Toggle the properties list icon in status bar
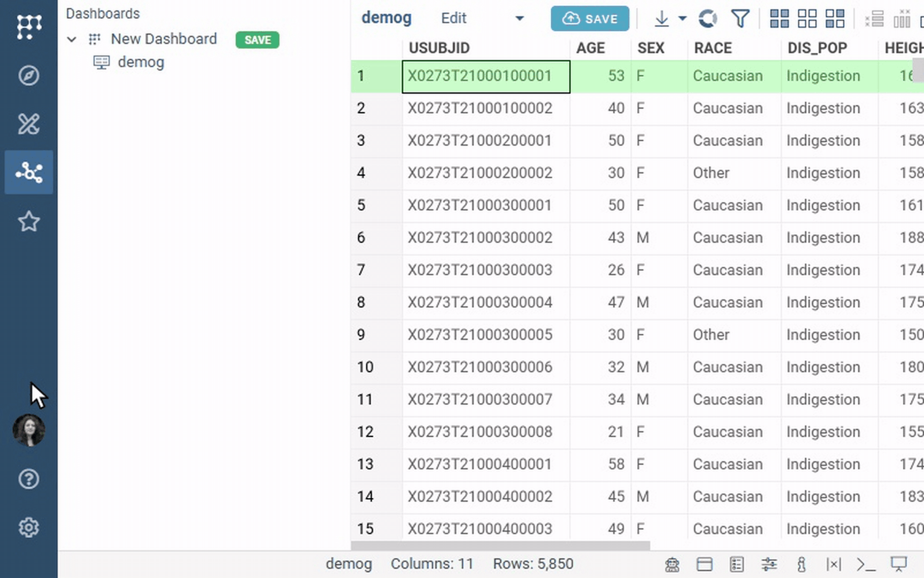 [x=737, y=564]
